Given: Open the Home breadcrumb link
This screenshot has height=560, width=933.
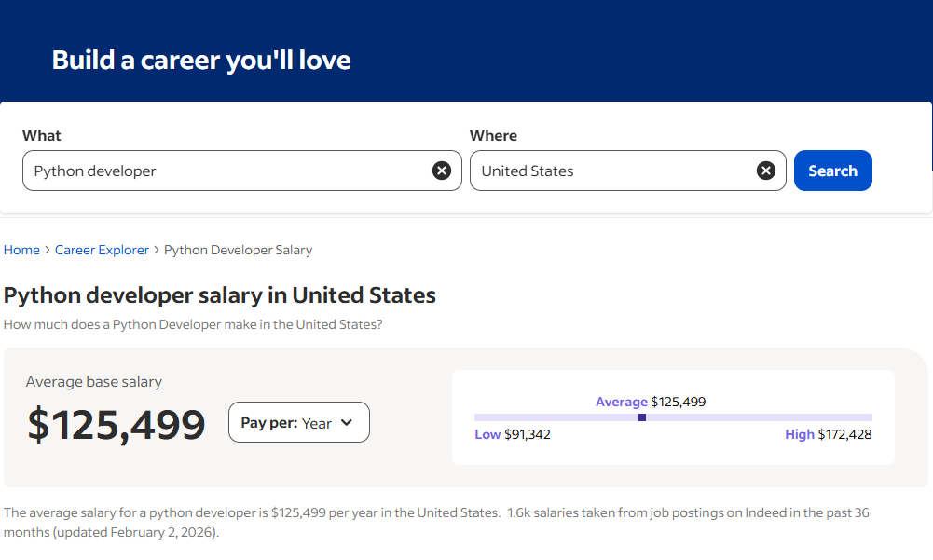Looking at the screenshot, I should click(21, 250).
